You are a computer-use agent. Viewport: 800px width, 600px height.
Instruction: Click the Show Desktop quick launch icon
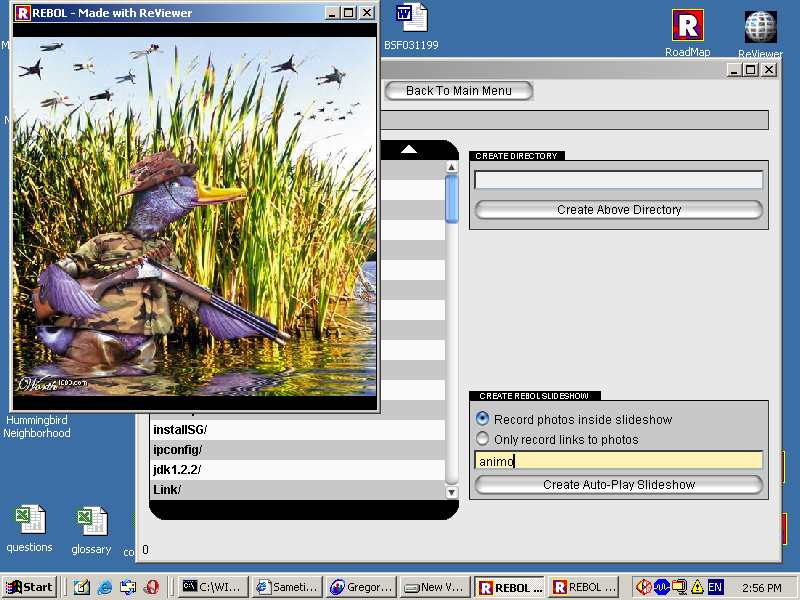click(82, 587)
